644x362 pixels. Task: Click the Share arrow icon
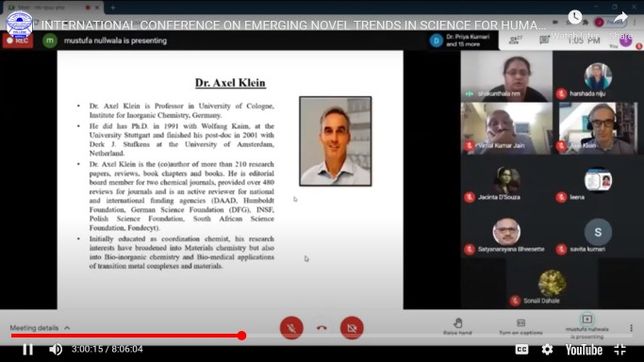pyautogui.click(x=620, y=18)
